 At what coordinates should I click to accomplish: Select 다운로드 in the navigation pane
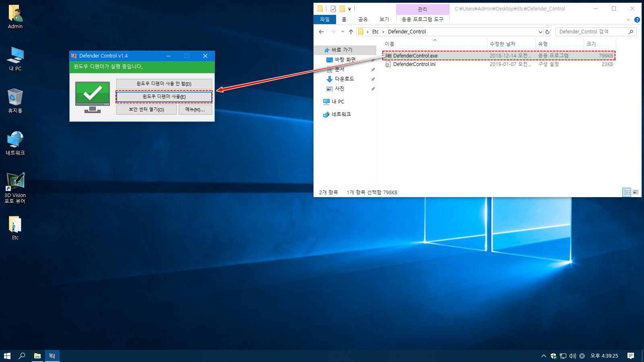click(x=345, y=79)
